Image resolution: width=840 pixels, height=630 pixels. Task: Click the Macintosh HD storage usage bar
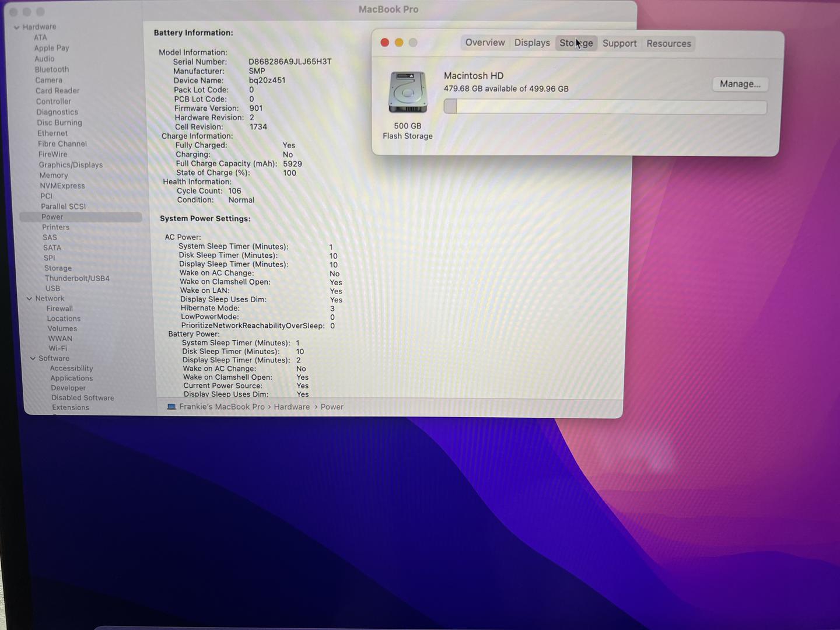tap(605, 107)
